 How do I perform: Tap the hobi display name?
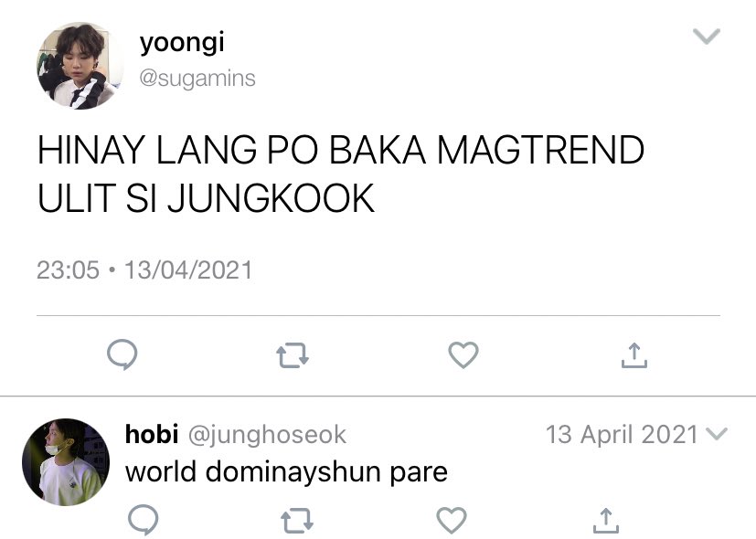tap(152, 434)
